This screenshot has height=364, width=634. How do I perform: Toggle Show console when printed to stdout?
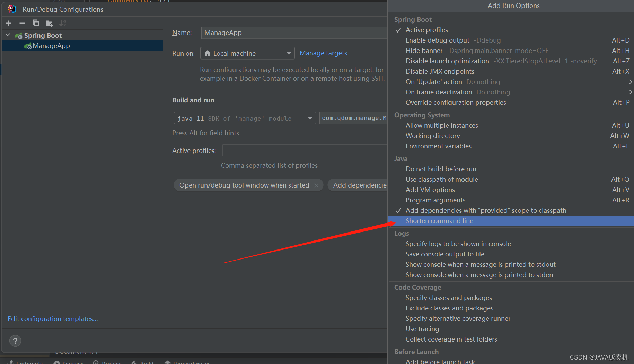pyautogui.click(x=511, y=264)
